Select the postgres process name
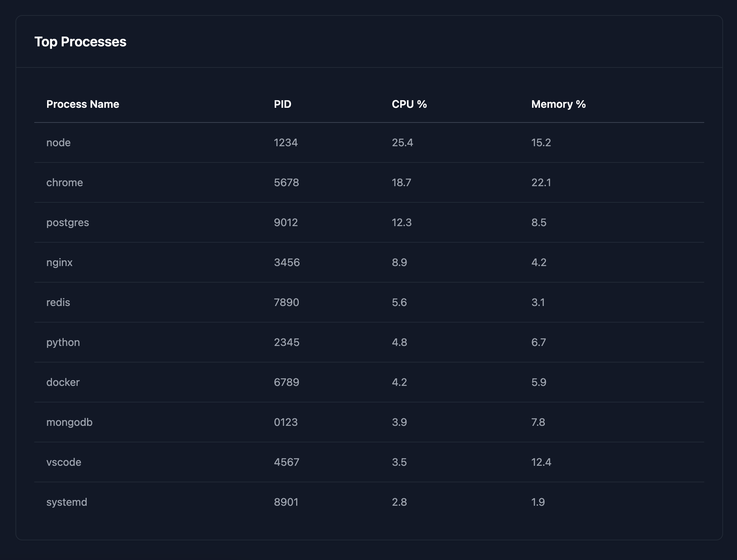This screenshot has height=560, width=737. coord(67,222)
